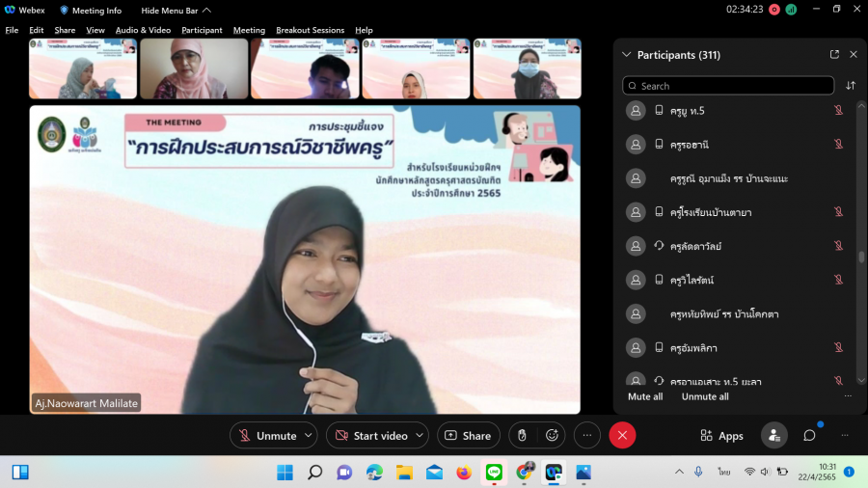Pop out the Participants panel
Image resolution: width=868 pixels, height=488 pixels.
coord(834,55)
